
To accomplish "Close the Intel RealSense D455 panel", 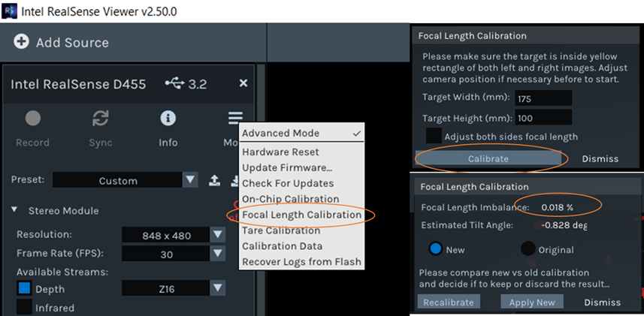I will 243,83.
